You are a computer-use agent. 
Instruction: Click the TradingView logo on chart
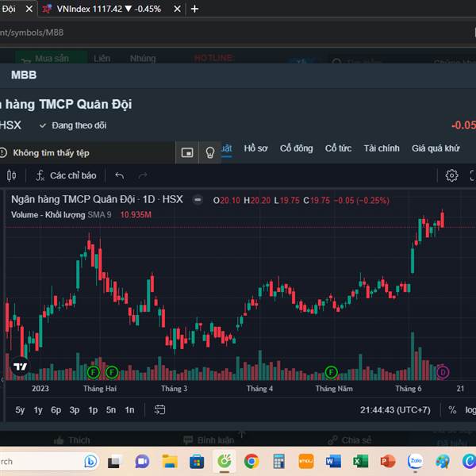(x=20, y=367)
